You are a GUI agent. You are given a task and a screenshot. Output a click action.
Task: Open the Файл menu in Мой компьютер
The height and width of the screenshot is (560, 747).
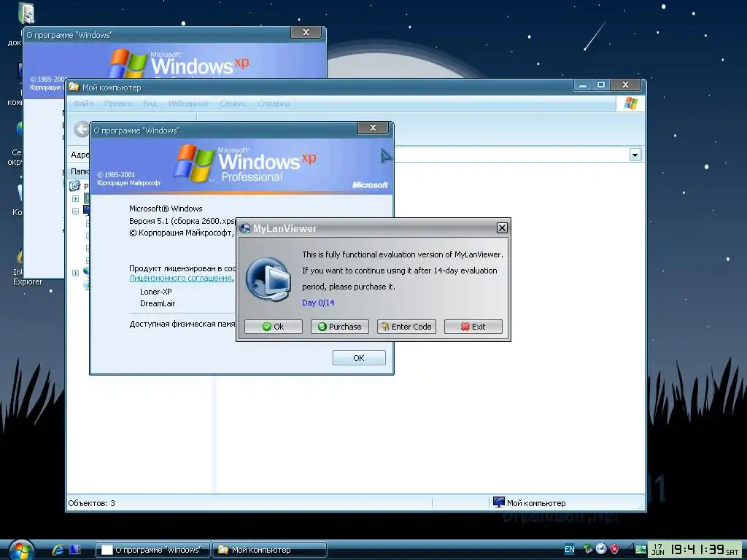click(x=83, y=104)
